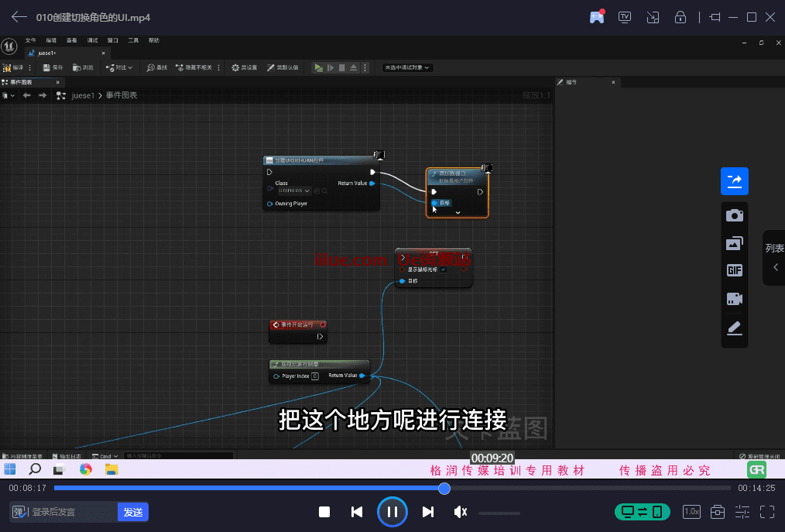Select the pen annotation tool in the sidebar
Screen dimensions: 785x532
click(x=734, y=327)
